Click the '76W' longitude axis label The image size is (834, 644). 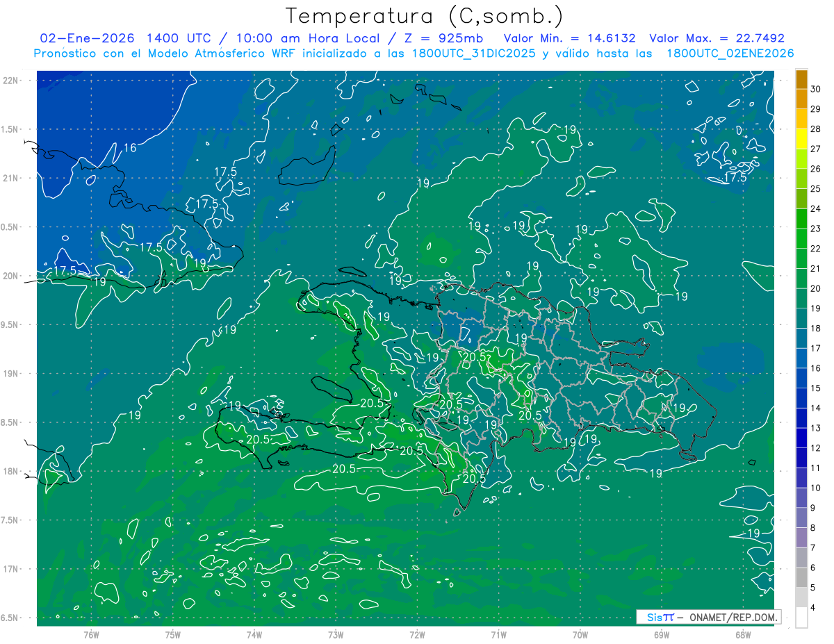[x=91, y=634]
